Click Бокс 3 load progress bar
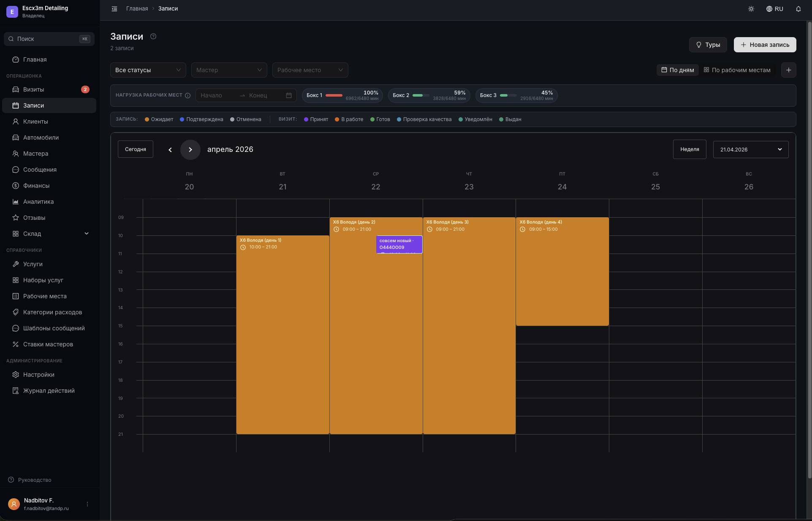This screenshot has height=521, width=812. click(x=508, y=95)
